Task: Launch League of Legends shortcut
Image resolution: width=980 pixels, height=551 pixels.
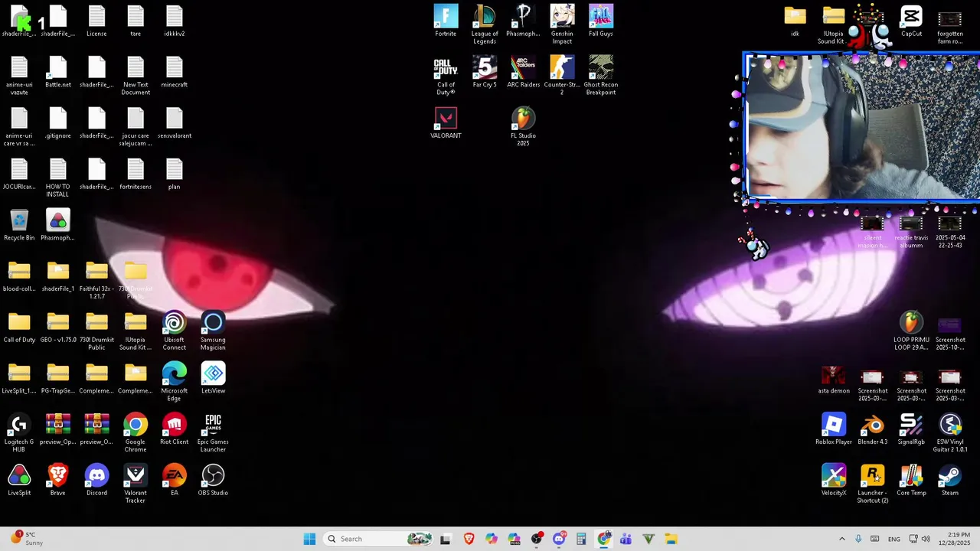Action: (485, 24)
